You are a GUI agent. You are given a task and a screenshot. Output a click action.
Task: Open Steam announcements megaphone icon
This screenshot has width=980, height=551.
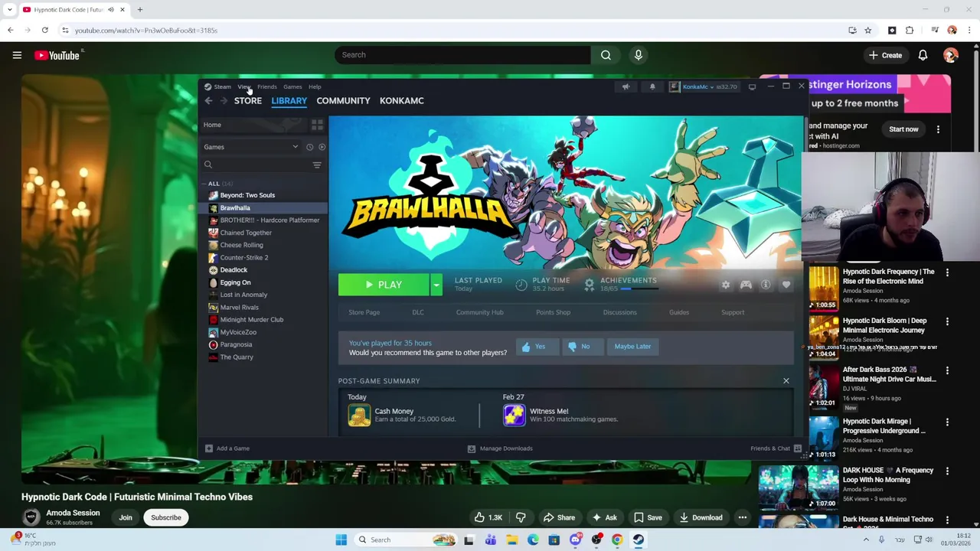pyautogui.click(x=626, y=86)
